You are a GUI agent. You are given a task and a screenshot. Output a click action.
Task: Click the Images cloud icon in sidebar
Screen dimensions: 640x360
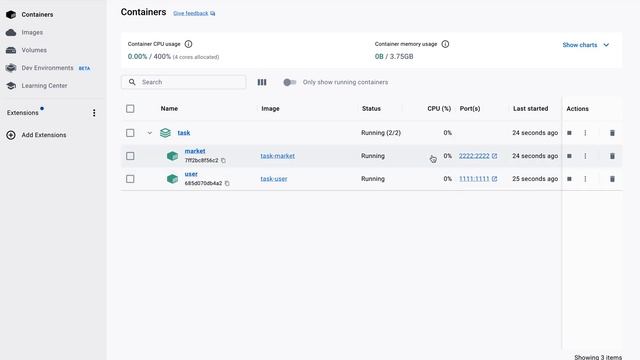(x=11, y=32)
